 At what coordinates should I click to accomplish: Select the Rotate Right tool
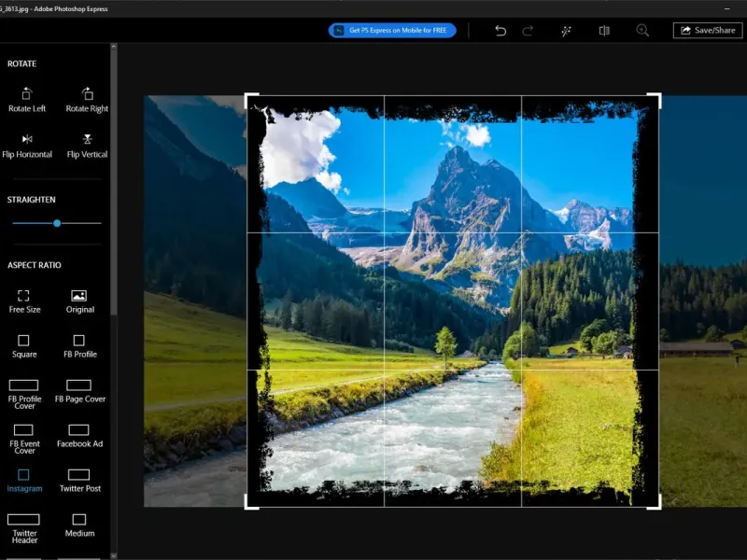coord(87,100)
